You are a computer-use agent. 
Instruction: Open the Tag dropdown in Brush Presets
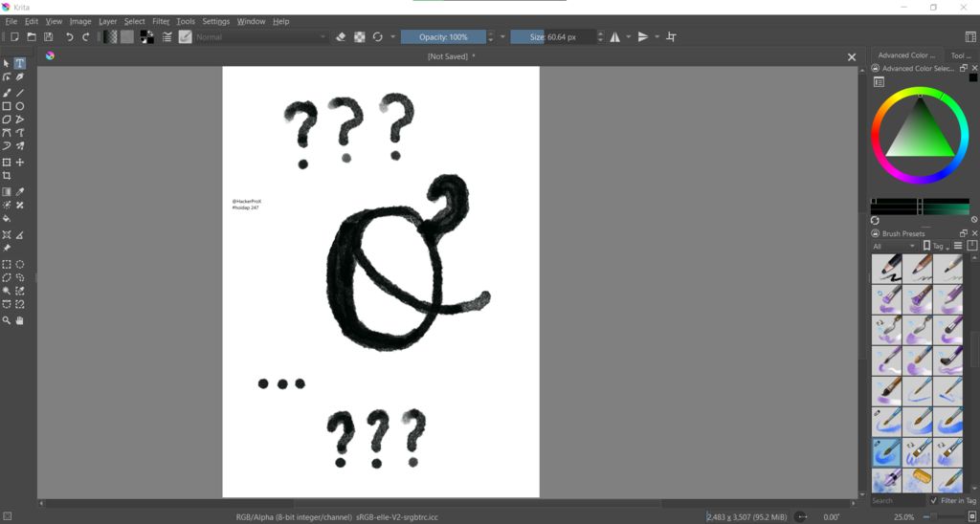(936, 246)
